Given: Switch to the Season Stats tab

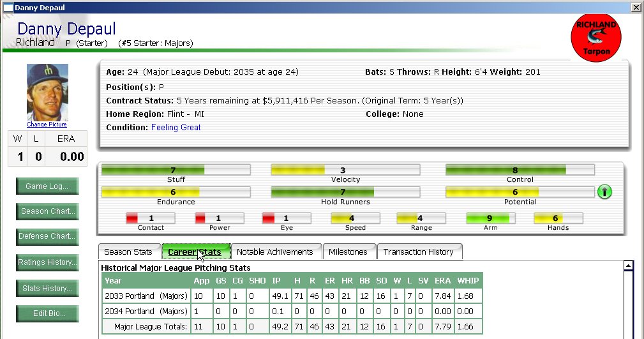Looking at the screenshot, I should (128, 252).
